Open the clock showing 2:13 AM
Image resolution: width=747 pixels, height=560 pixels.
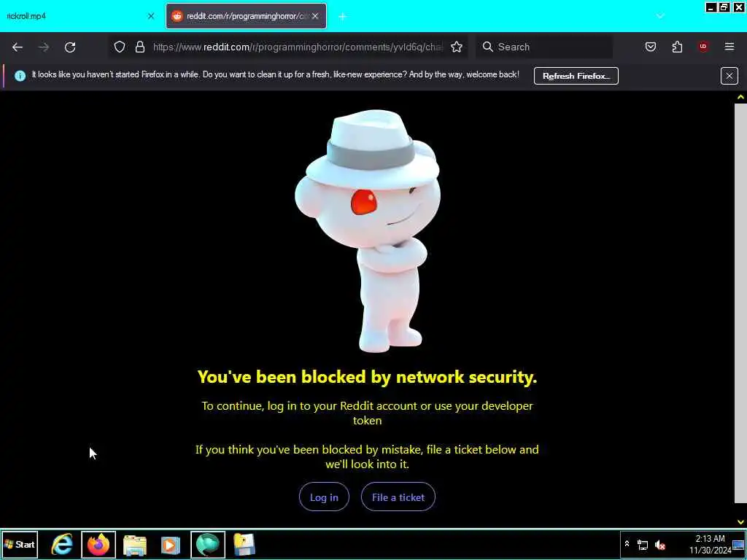[710, 544]
